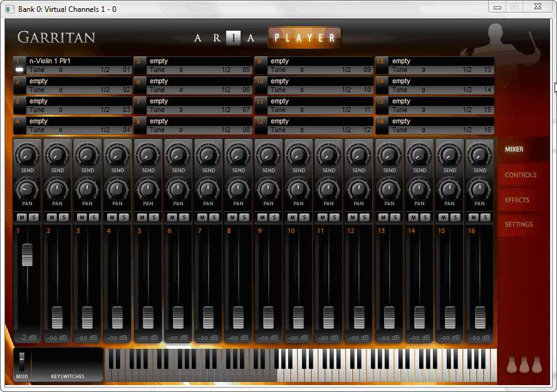Mute mixer channel 16
Image resolution: width=557 pixels, height=392 pixels.
tap(474, 217)
